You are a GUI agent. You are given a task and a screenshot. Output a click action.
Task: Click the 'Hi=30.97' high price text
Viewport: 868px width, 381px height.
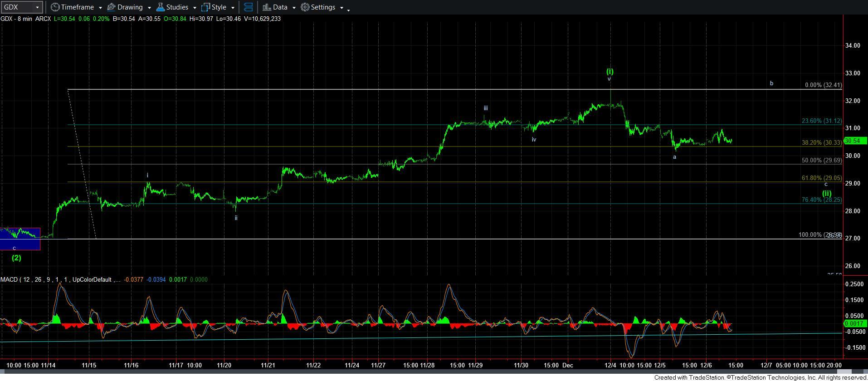click(201, 19)
